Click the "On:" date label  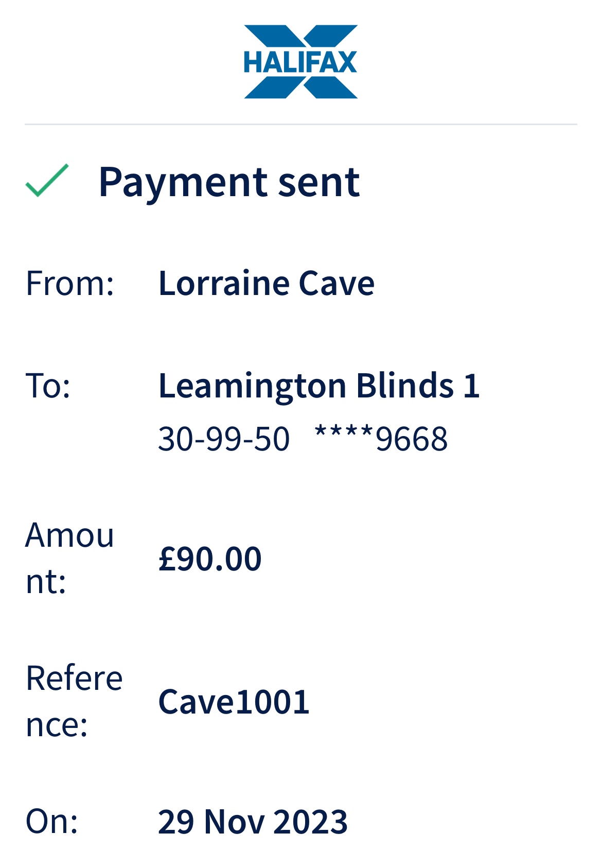tap(52, 821)
